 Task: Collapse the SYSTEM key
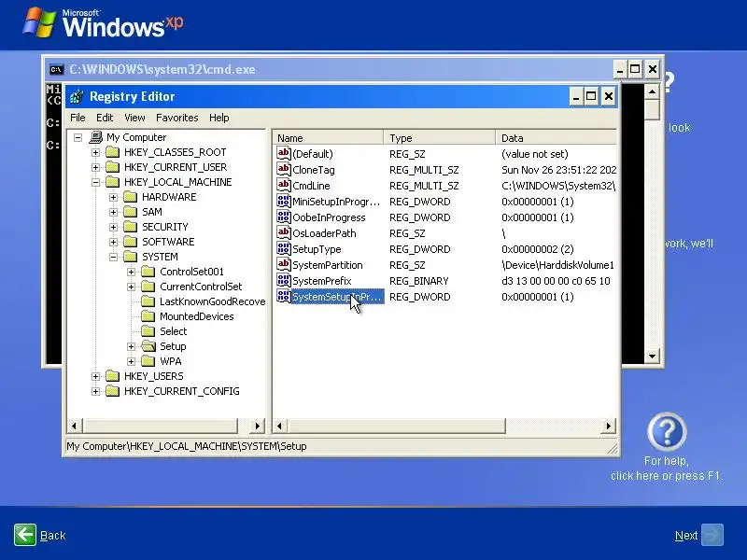[113, 257]
